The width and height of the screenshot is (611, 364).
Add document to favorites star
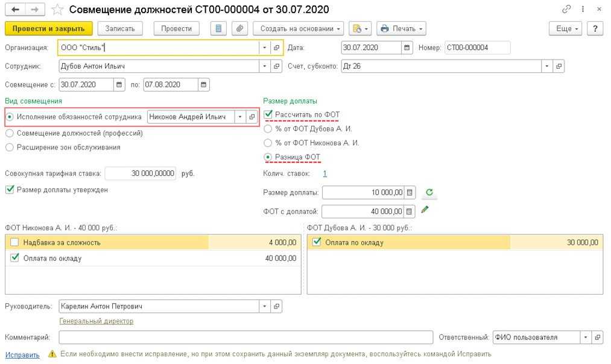point(57,10)
